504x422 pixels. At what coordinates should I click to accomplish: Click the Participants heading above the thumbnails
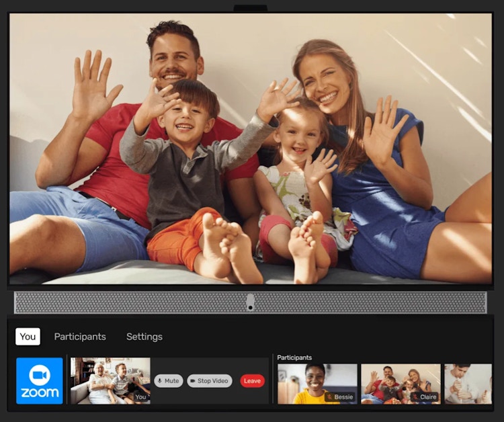pyautogui.click(x=294, y=357)
